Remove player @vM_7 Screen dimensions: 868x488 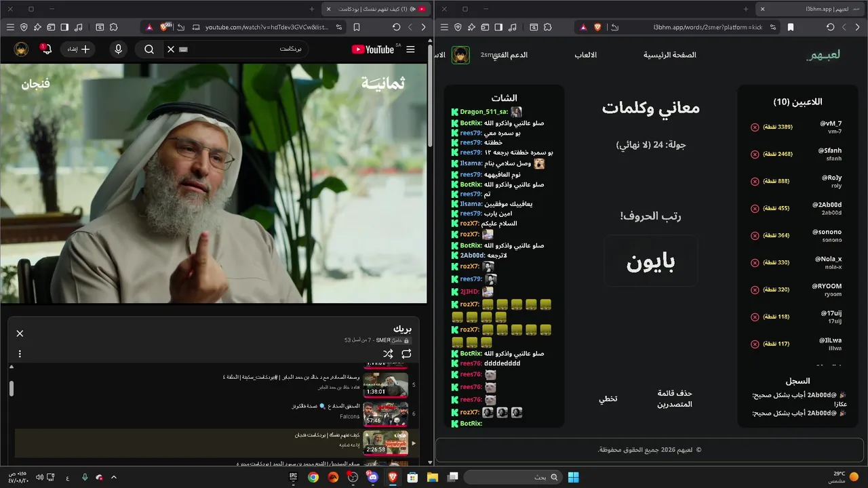[x=755, y=127]
